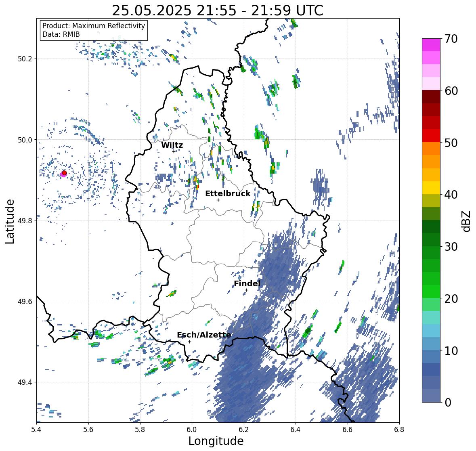Select the Wiltz city label
Viewport: 476px width, 451px height.
pos(172,145)
